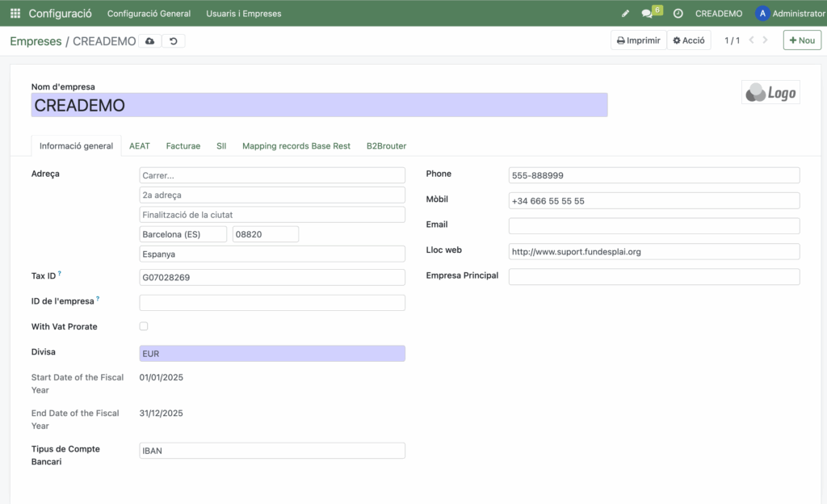827x504 pixels.
Task: Click the Imprimir print button
Action: point(638,40)
